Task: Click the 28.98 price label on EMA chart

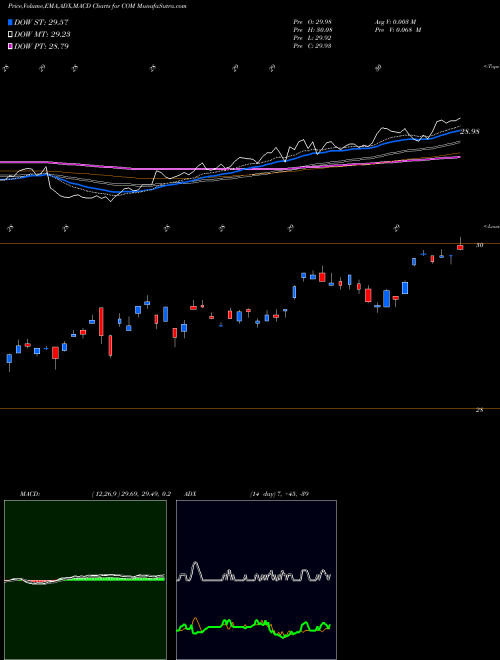Action: pos(470,132)
